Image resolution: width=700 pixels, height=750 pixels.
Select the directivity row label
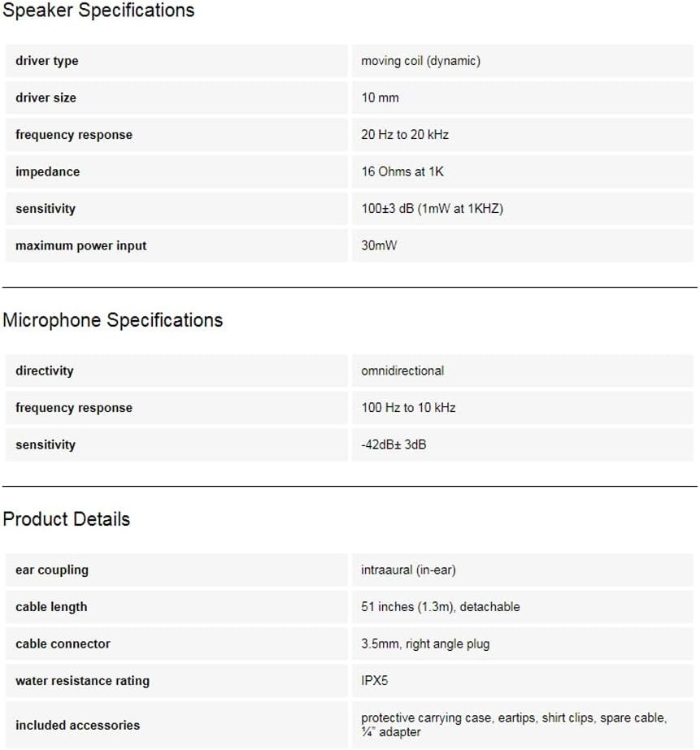[44, 371]
